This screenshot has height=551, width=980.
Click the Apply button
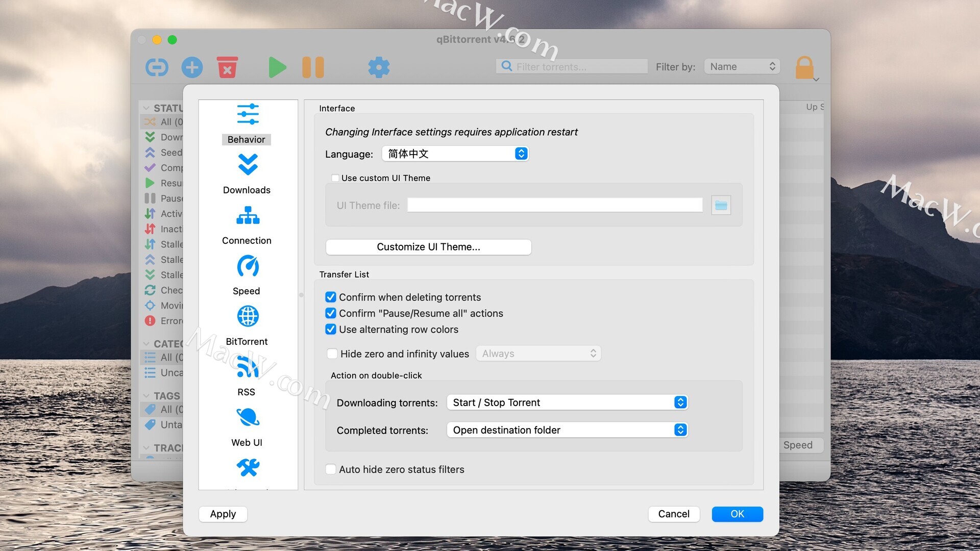(x=223, y=514)
